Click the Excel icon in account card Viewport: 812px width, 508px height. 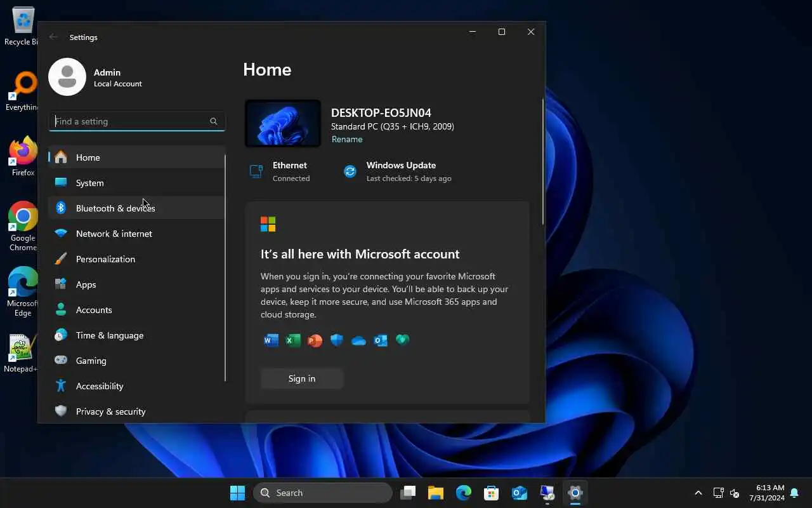pyautogui.click(x=292, y=340)
